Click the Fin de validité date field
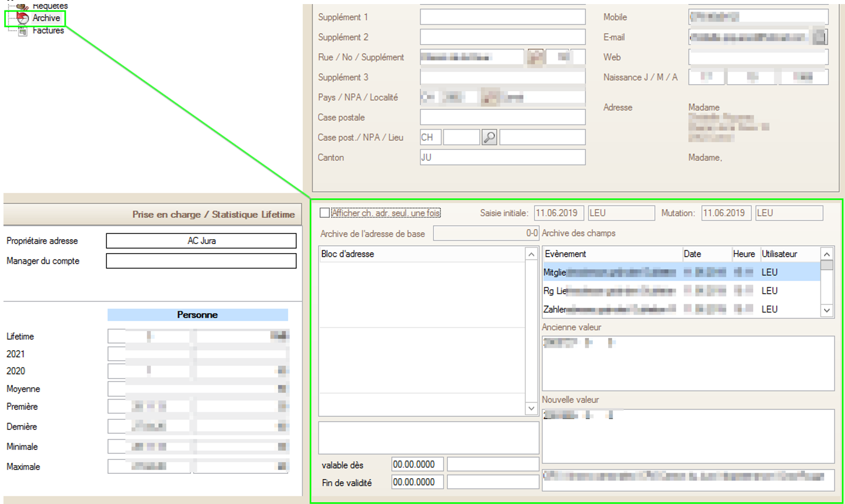 [418, 482]
